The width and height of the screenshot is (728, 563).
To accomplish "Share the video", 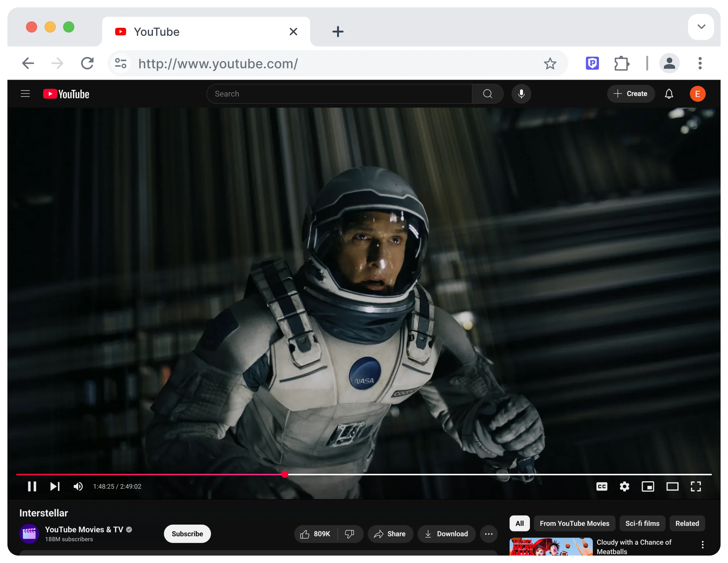I will 390,534.
